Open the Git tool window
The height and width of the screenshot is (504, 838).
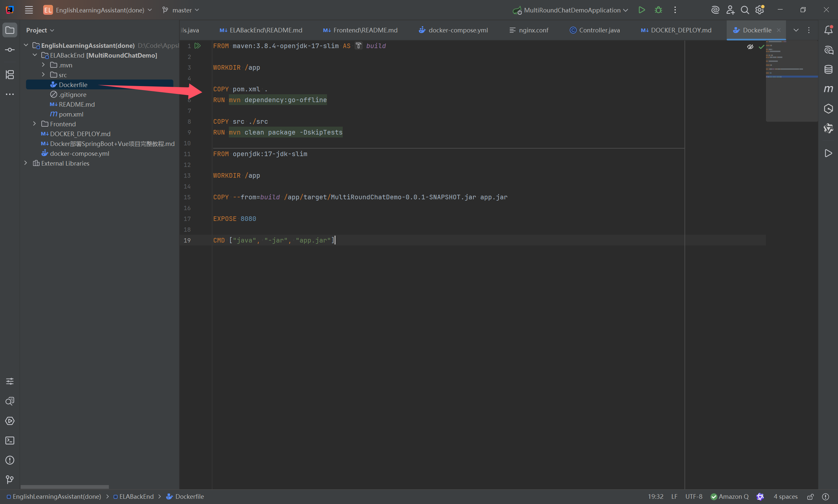tap(10, 479)
